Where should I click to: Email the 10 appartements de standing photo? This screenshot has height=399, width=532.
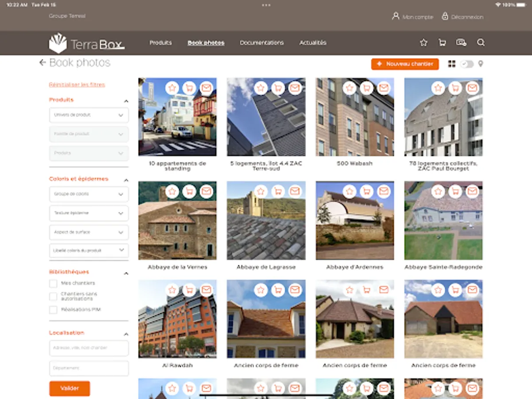(206, 88)
